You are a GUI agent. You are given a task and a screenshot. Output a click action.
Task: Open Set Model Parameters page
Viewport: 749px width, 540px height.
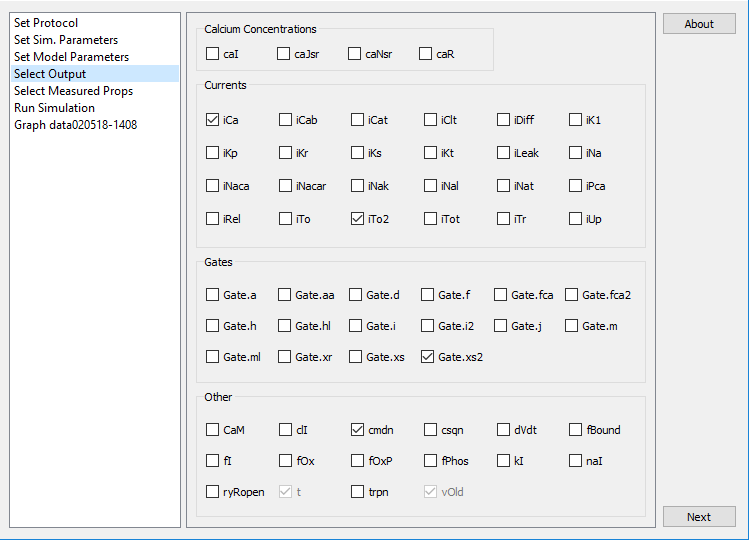click(x=94, y=57)
